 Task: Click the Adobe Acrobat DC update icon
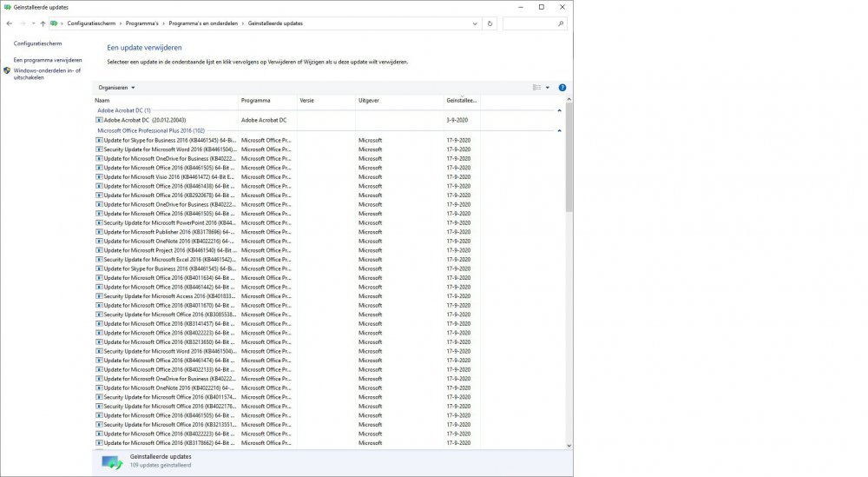(x=99, y=120)
